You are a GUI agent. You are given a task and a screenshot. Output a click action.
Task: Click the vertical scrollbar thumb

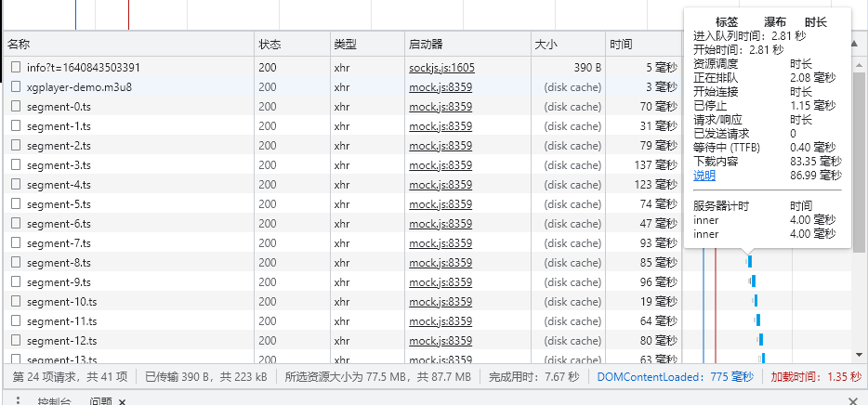click(859, 161)
